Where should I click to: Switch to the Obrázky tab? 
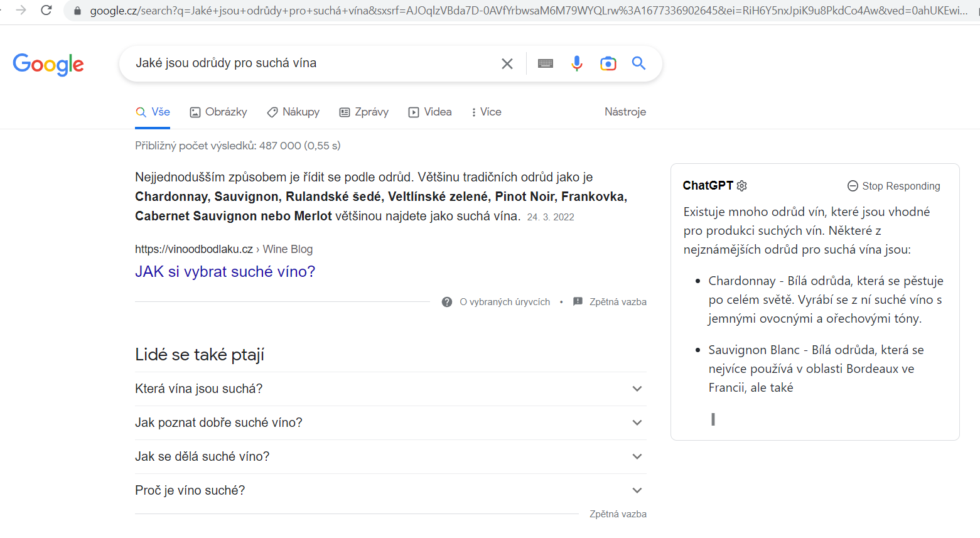tap(218, 112)
